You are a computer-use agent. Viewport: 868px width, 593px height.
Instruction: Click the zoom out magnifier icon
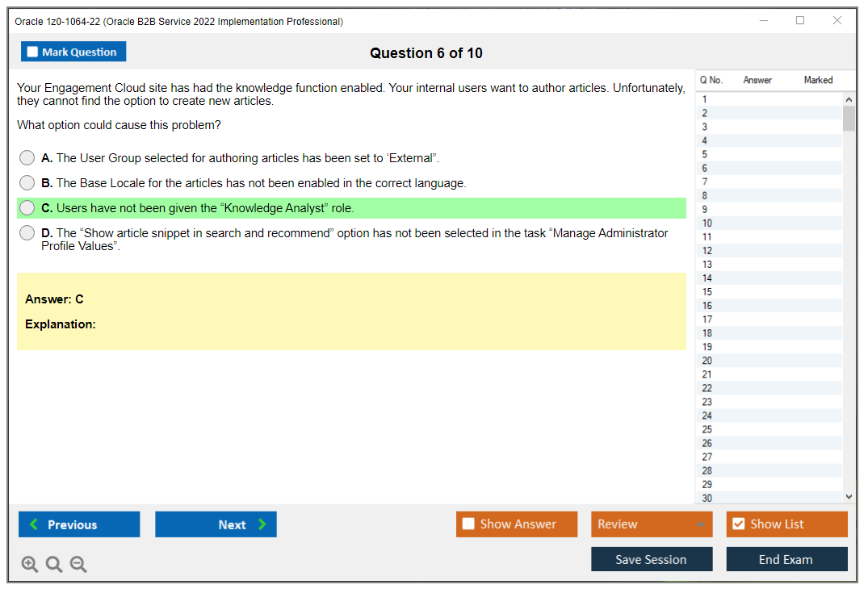point(78,565)
